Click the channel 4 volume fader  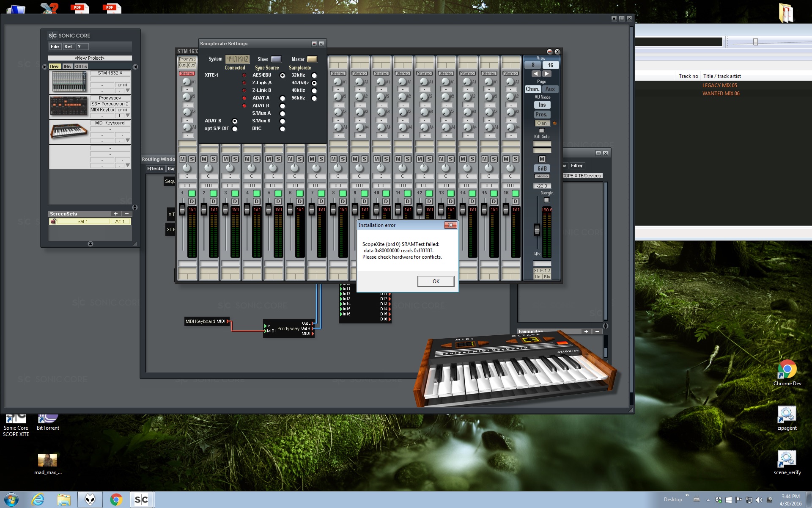[247, 210]
